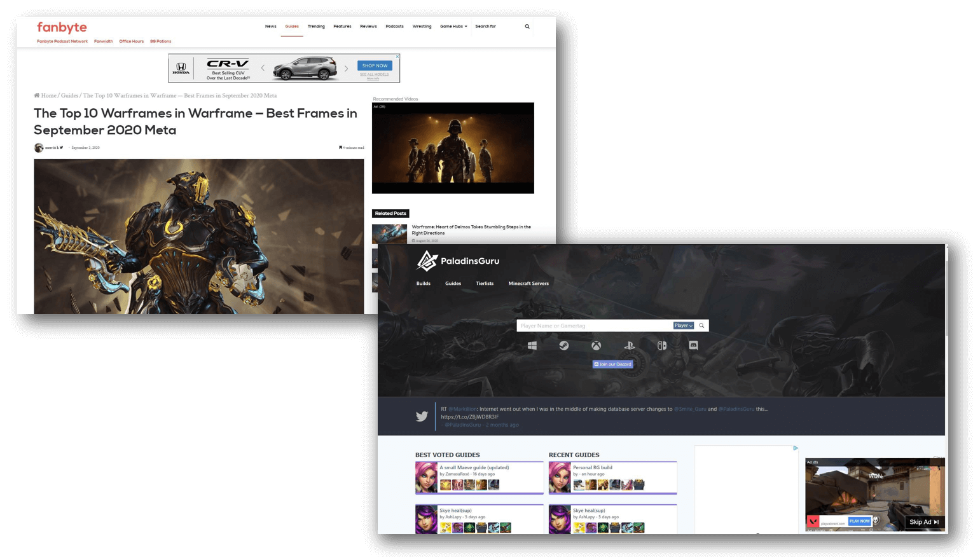980x557 pixels.
Task: Expand the Game Hubs dropdown menu
Action: [x=453, y=27]
